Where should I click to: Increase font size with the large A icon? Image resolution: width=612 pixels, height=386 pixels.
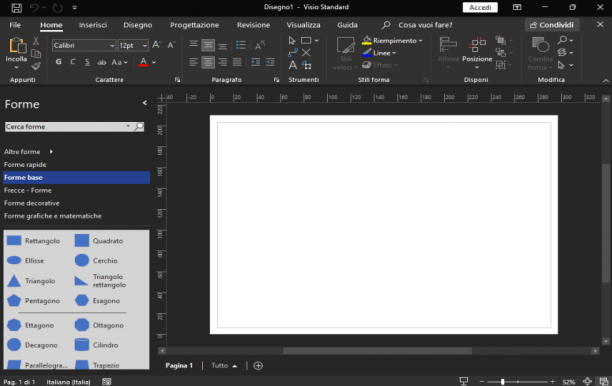tap(157, 45)
